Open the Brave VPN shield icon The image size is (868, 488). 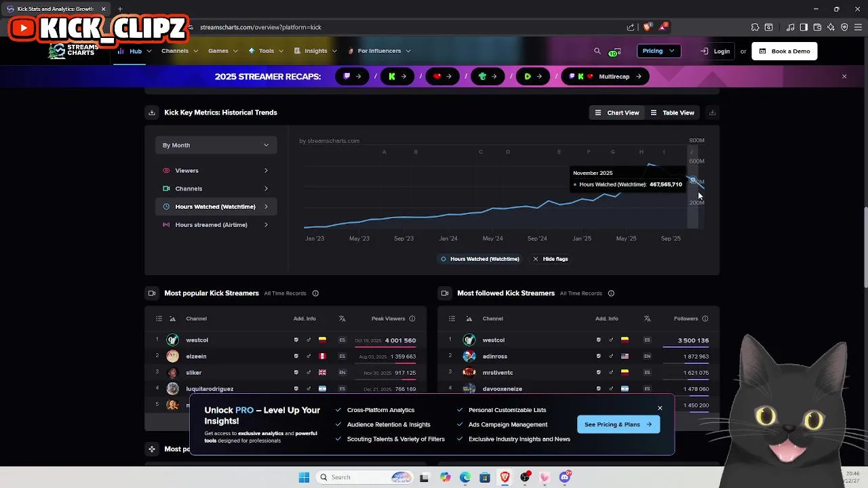coord(844,27)
